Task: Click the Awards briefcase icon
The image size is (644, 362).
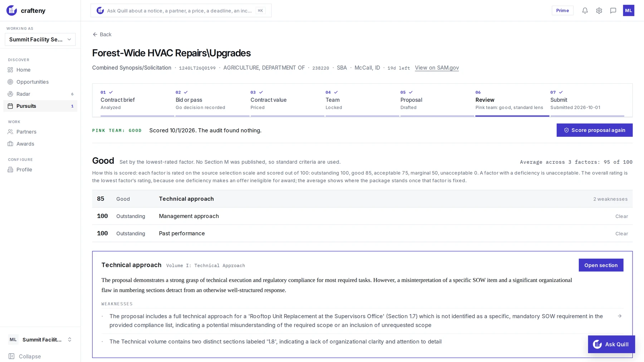Action: [x=10, y=144]
